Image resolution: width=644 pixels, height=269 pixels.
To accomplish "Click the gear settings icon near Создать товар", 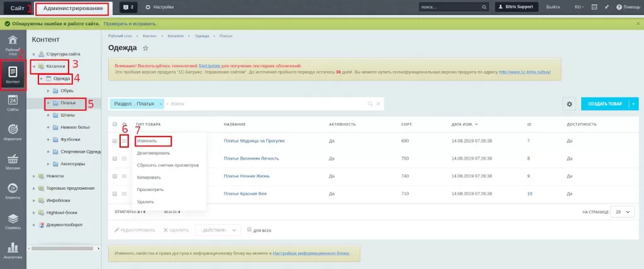I will click(x=569, y=104).
